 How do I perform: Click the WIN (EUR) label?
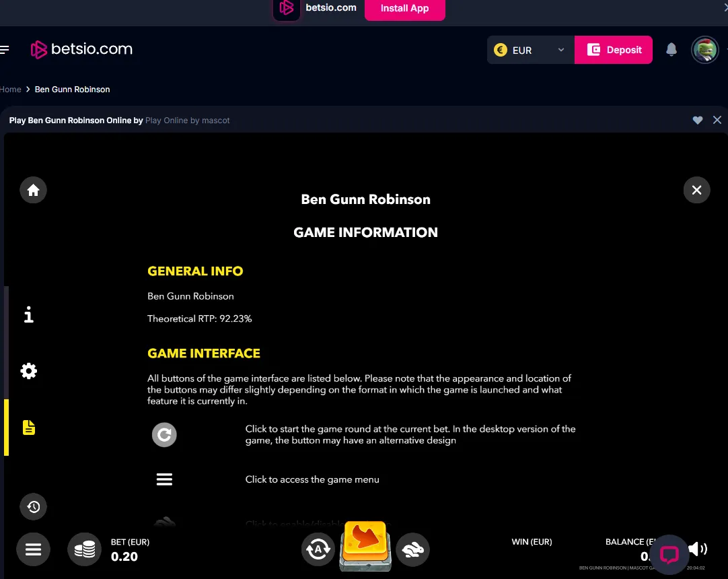tap(532, 542)
